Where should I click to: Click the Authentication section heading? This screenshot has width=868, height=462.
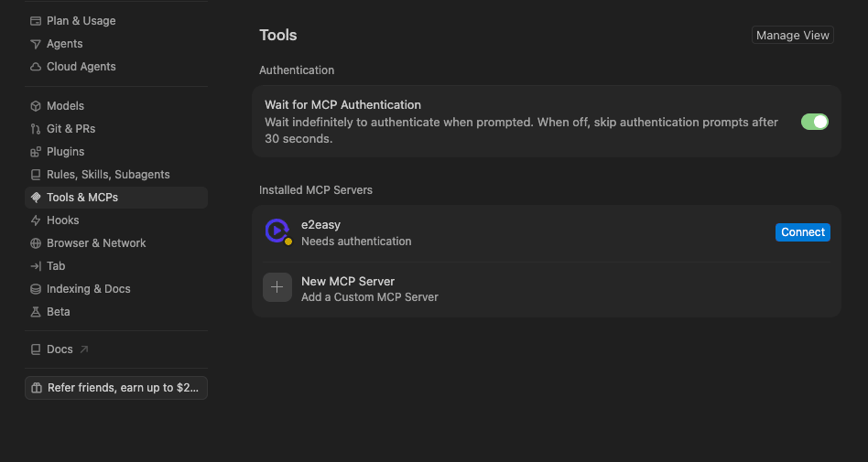pos(297,70)
